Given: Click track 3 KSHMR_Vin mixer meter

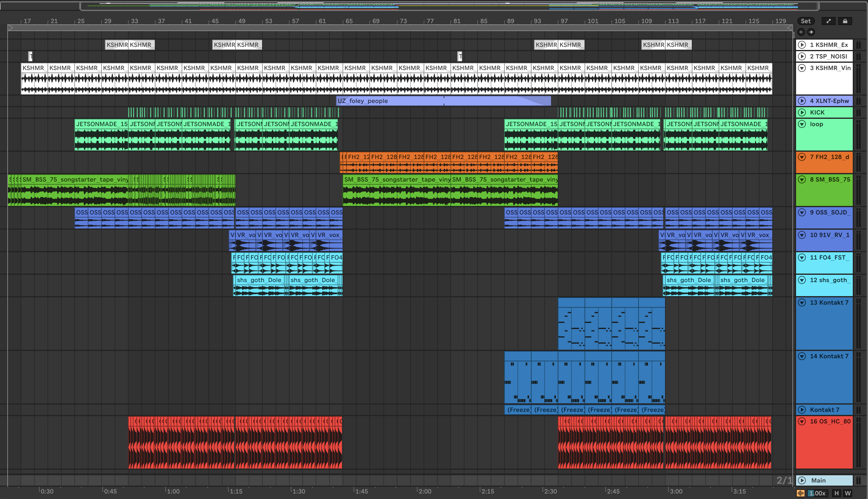Looking at the screenshot, I should pos(859,79).
